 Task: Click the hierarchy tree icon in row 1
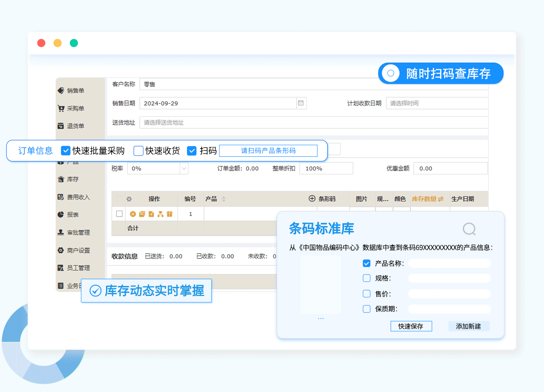point(160,214)
